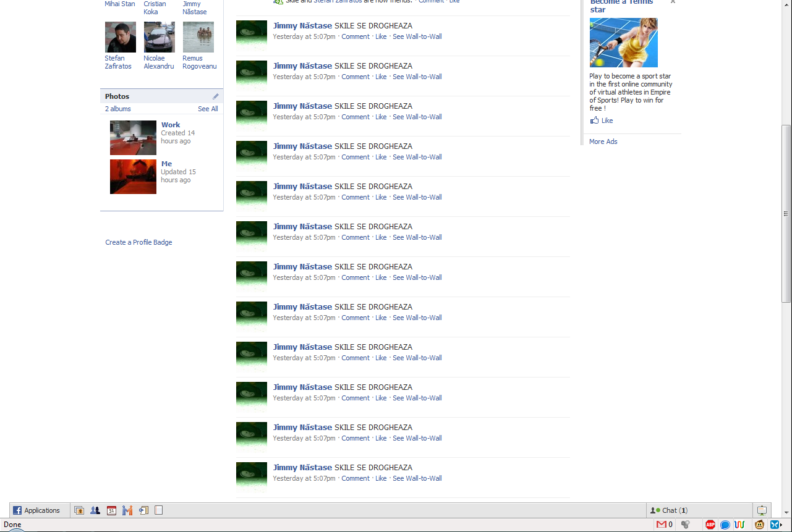Click the grey icon right of the Gmail counter

(x=686, y=525)
